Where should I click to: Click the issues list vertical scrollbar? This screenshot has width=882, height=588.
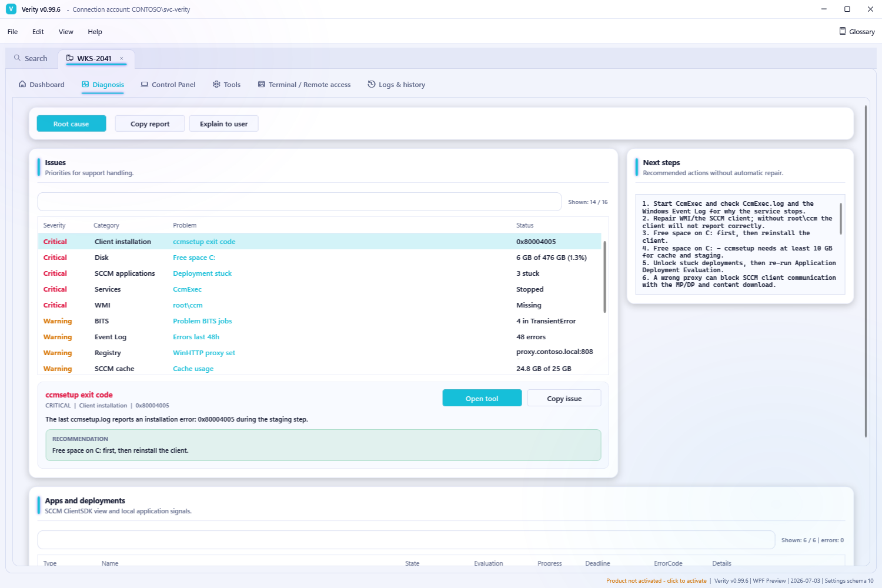(x=604, y=276)
